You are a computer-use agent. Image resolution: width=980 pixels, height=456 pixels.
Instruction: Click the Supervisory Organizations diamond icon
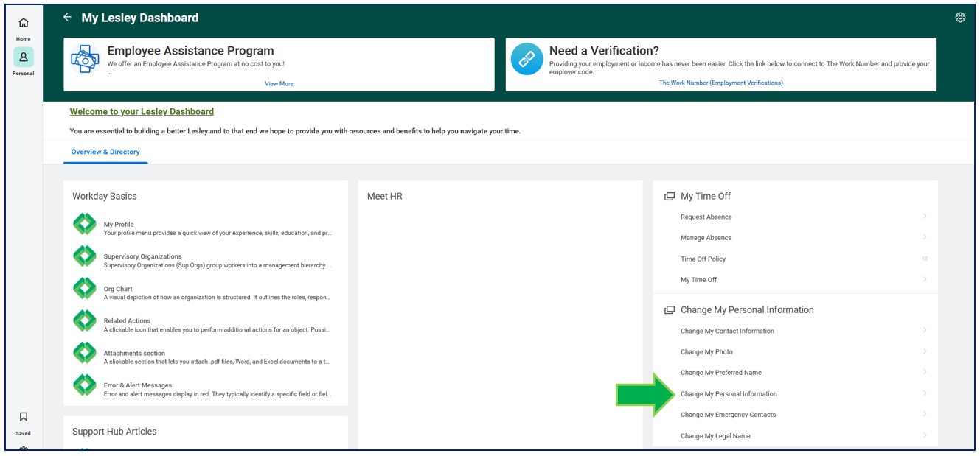[85, 256]
